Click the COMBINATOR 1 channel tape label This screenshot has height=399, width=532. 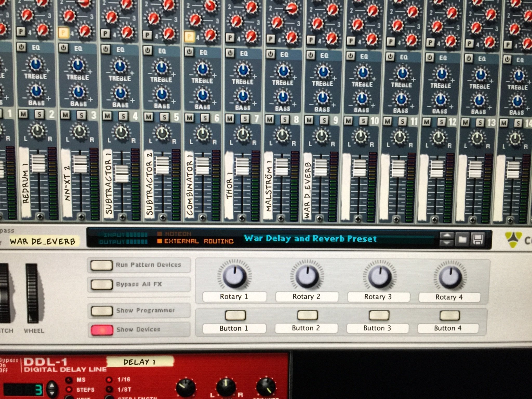pos(189,184)
